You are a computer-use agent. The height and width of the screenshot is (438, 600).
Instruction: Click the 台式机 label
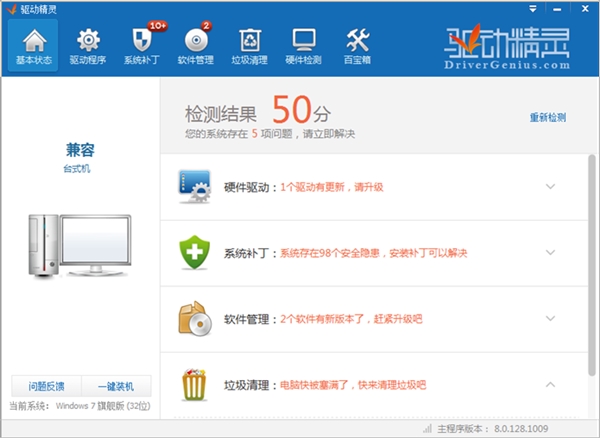[77, 169]
